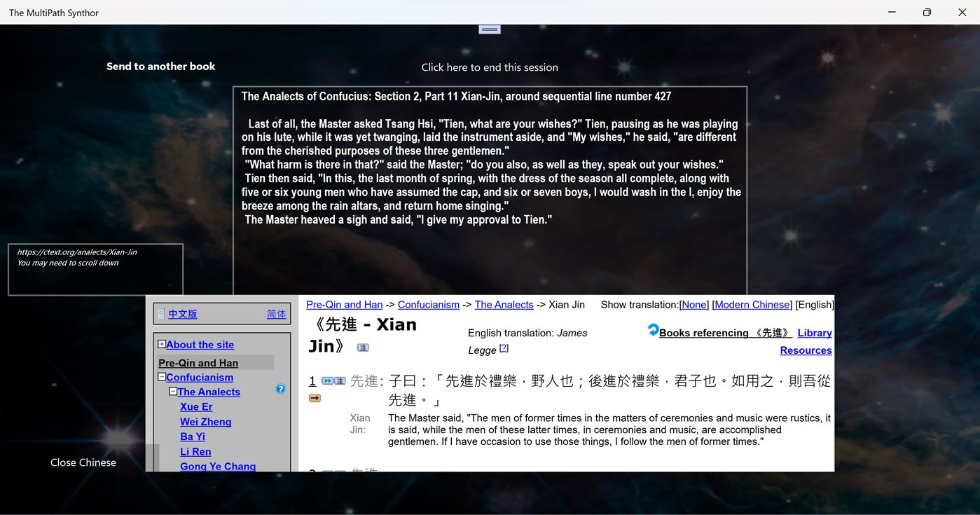980x515 pixels.
Task: Click the yellow arrow icon under passage number 1
Action: [314, 397]
